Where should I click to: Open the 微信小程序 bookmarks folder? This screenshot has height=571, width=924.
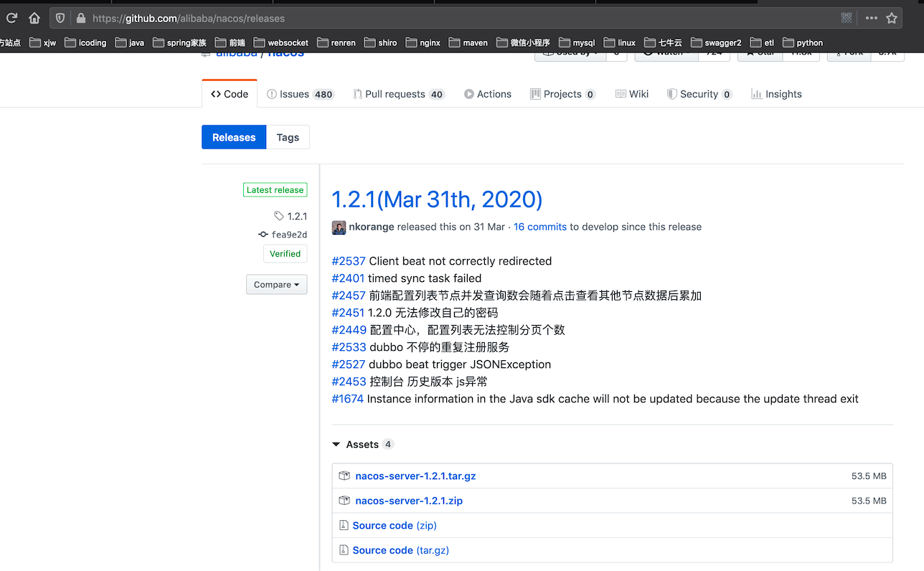pos(523,42)
